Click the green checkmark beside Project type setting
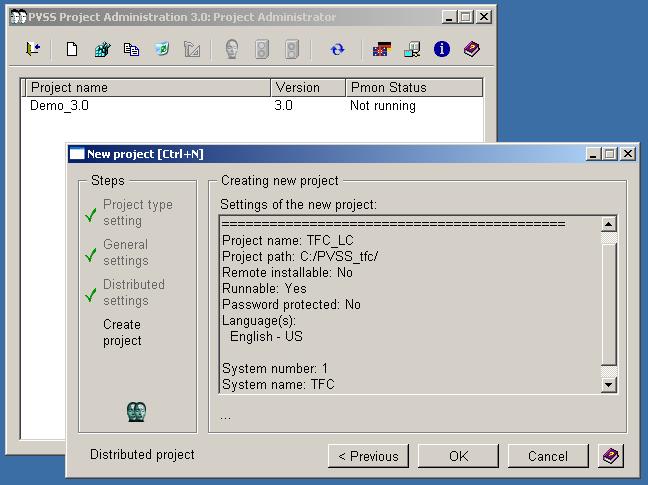 click(x=91, y=215)
